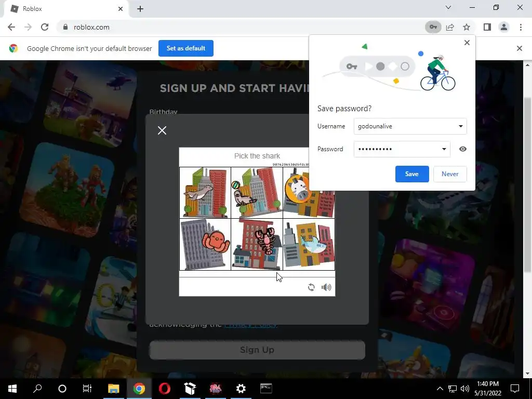Expand the Password dropdown arrow
This screenshot has width=532, height=399.
pos(444,149)
